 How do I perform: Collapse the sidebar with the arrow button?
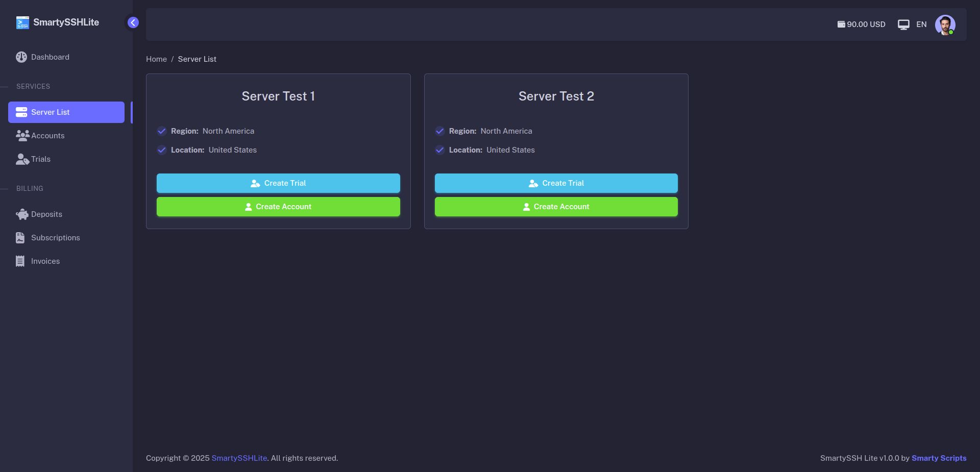pyautogui.click(x=133, y=22)
